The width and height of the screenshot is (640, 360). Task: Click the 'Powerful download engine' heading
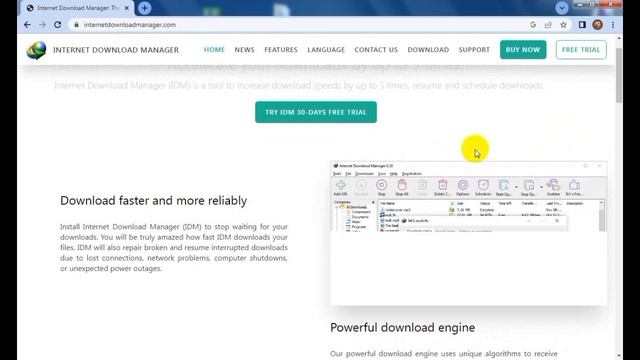point(402,328)
